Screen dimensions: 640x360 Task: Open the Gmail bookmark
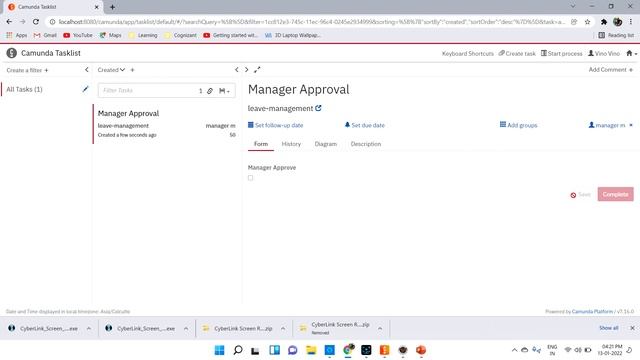click(45, 36)
